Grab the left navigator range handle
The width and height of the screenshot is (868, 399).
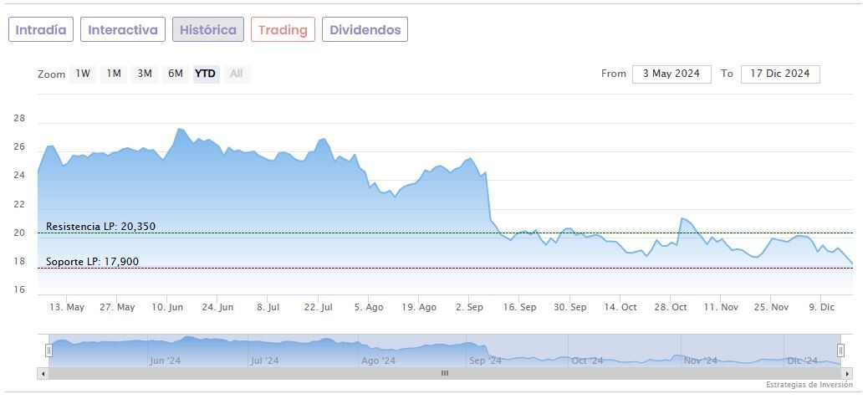pos(49,350)
